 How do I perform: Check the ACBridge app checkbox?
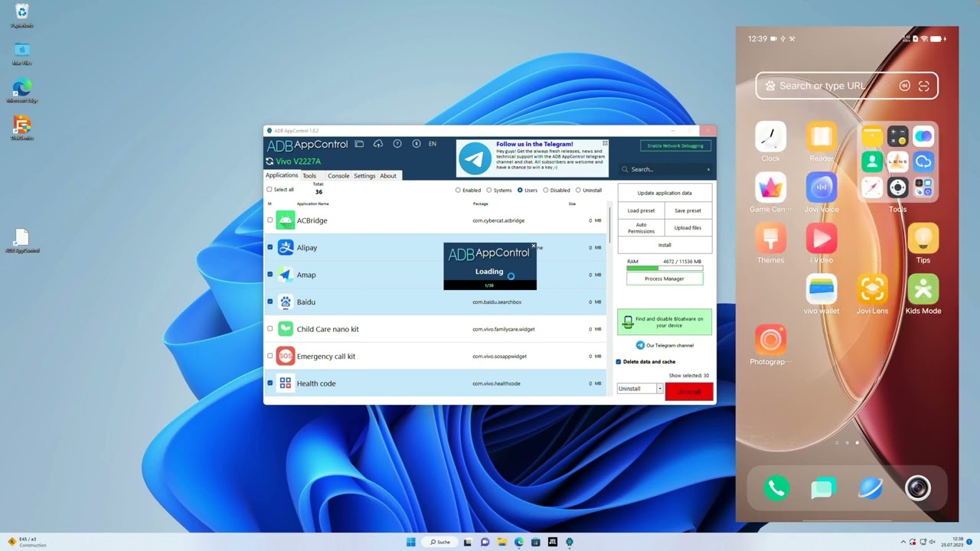click(x=270, y=220)
